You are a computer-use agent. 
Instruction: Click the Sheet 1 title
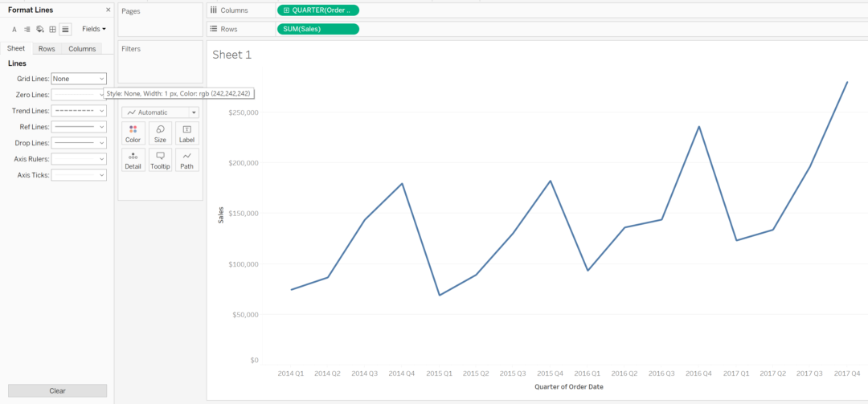(x=232, y=55)
